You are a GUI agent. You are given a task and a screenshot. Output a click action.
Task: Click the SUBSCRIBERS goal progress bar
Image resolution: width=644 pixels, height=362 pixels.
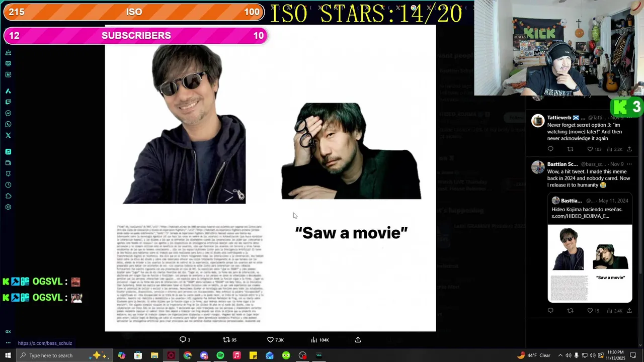tap(136, 36)
